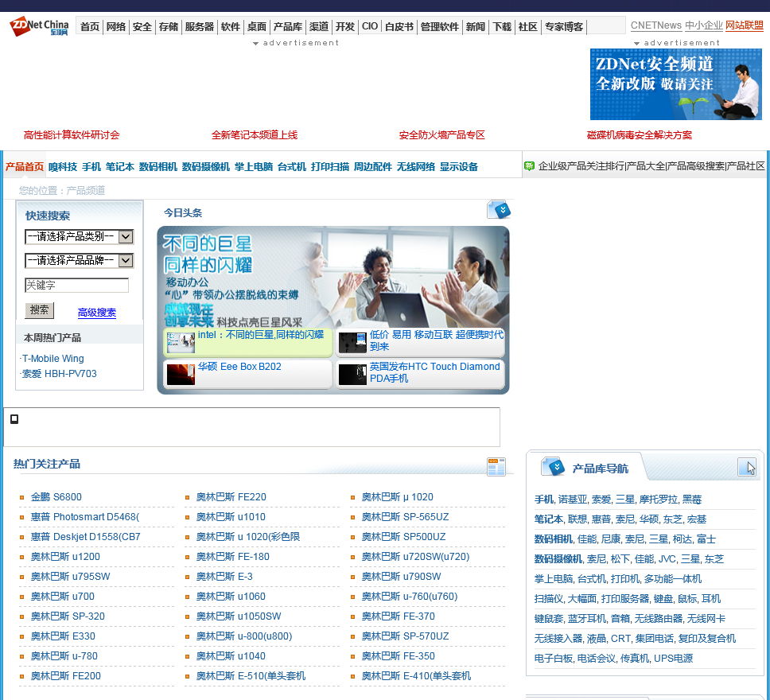This screenshot has height=700, width=770.
Task: Open 佳能 in the 数码相机 row
Action: (x=586, y=539)
